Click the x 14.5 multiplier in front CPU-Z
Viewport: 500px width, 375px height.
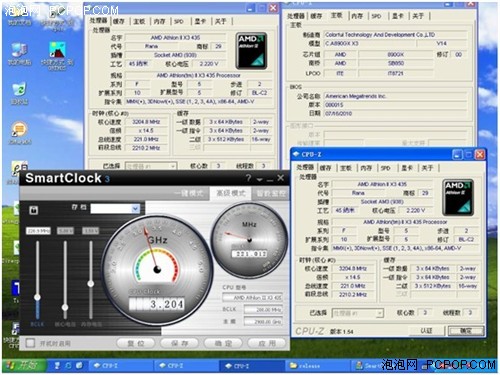tap(352, 277)
